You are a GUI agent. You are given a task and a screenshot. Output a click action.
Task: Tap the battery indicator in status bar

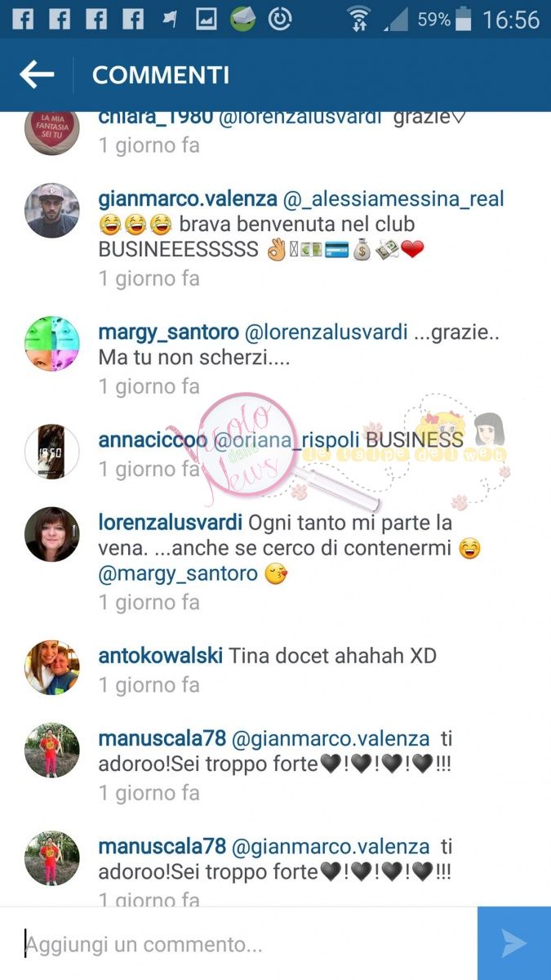point(464,19)
